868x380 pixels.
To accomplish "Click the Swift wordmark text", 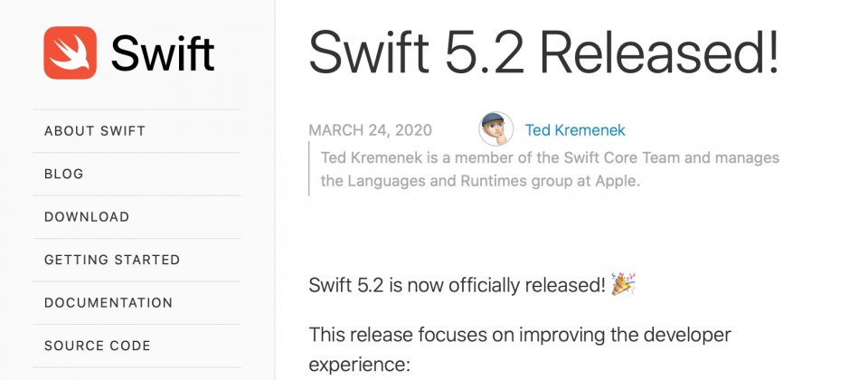I will pyautogui.click(x=163, y=54).
